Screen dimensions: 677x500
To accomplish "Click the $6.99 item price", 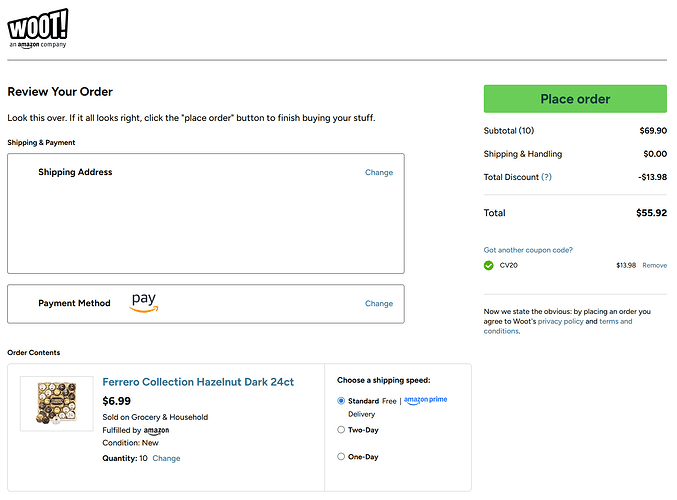I will [x=117, y=401].
